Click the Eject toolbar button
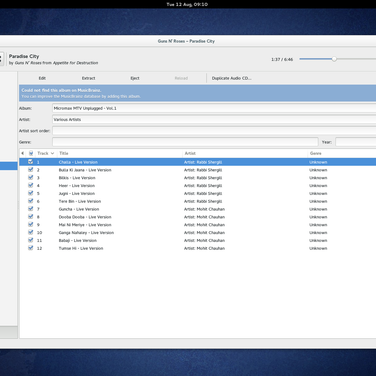The image size is (376, 376). [x=135, y=78]
